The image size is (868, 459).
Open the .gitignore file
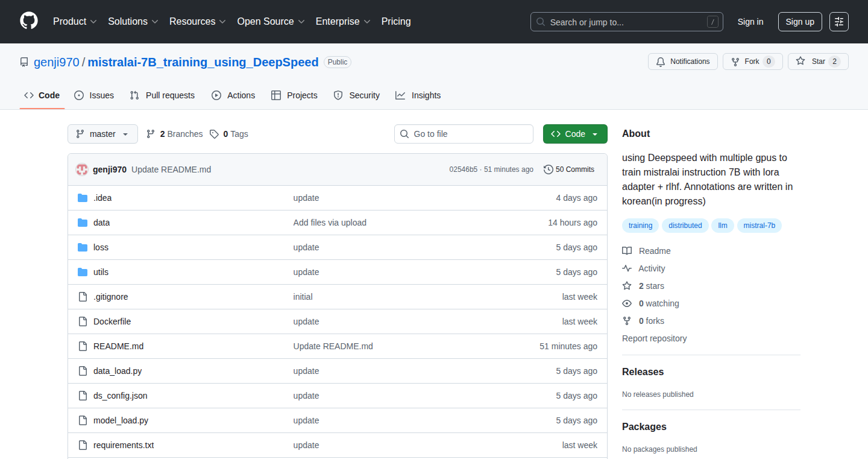(x=111, y=297)
